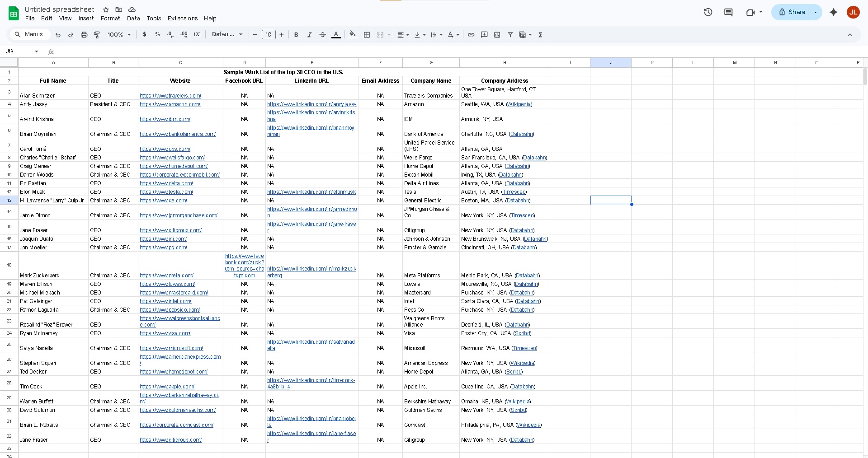Open the Gemini sparkle assistant
Viewport: 868px width, 458px height.
pos(834,12)
